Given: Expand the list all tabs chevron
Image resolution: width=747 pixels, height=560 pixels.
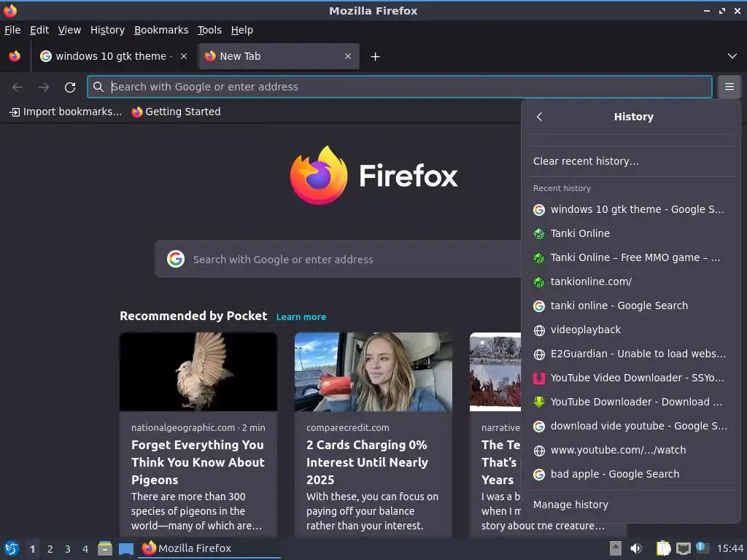Looking at the screenshot, I should [x=732, y=56].
